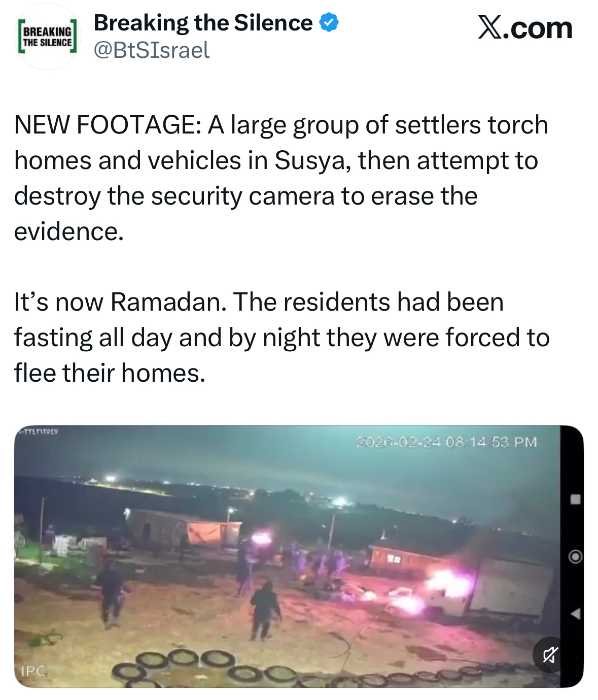The image size is (598, 700).
Task: Click the camera ID text in the video's top-left corner
Action: (x=39, y=431)
